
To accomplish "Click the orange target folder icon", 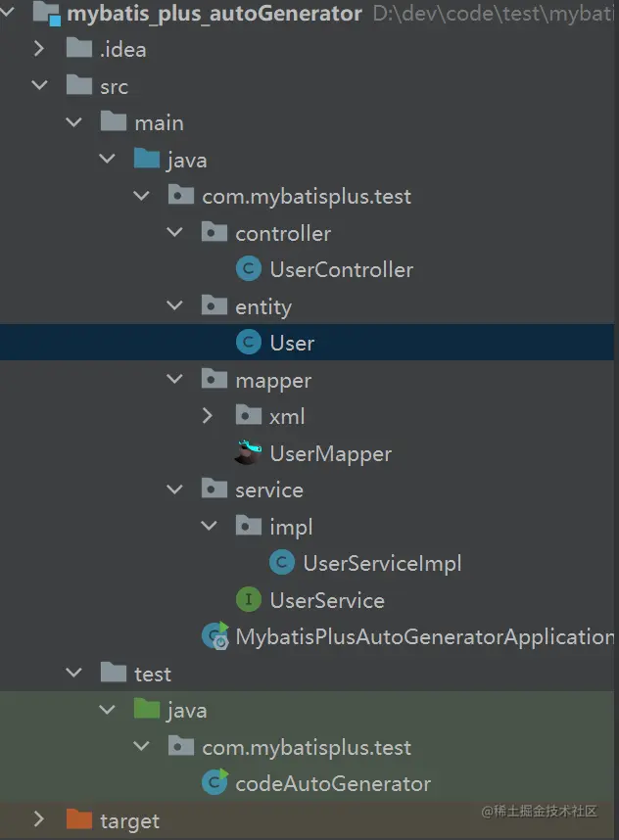I will pyautogui.click(x=79, y=819).
